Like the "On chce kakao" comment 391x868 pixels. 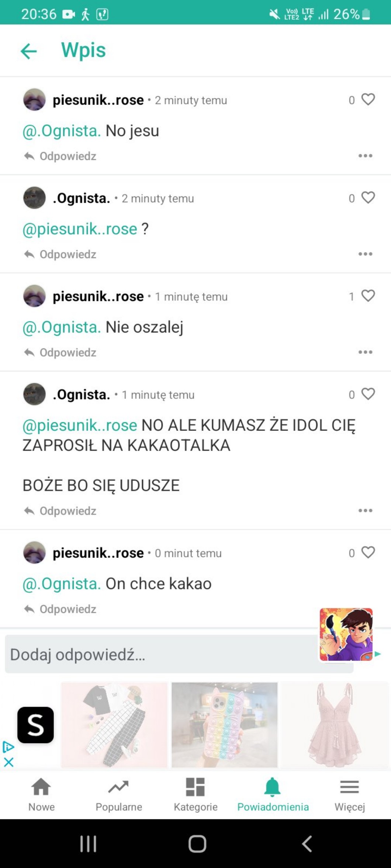click(368, 552)
